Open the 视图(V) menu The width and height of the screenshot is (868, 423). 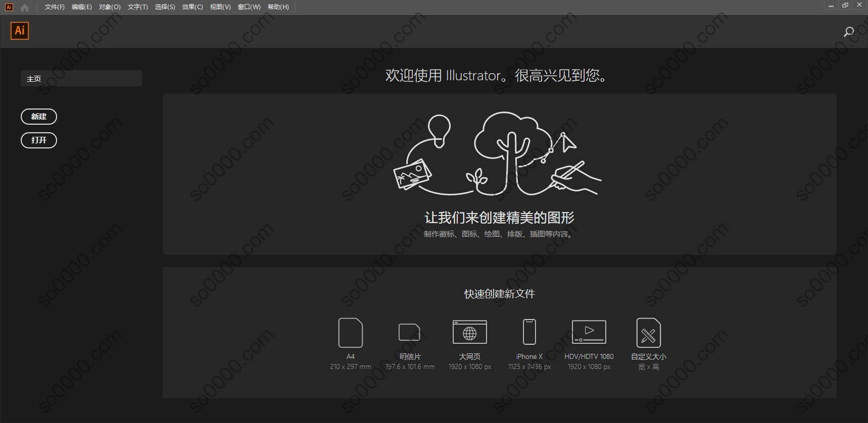220,7
